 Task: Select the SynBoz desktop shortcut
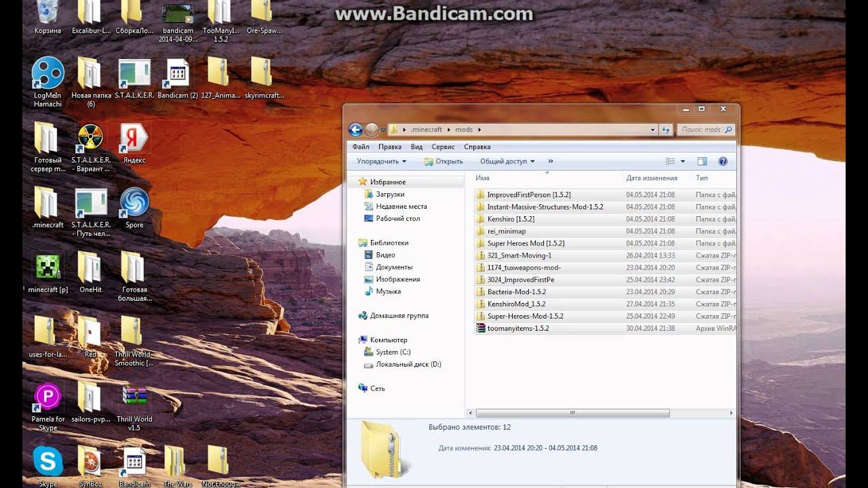pyautogui.click(x=91, y=466)
